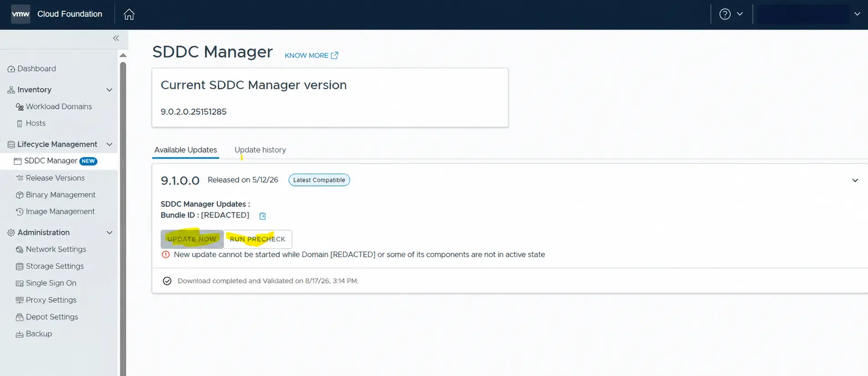This screenshot has height=376, width=868.
Task: Click the UPDATE NOW button
Action: (x=192, y=239)
